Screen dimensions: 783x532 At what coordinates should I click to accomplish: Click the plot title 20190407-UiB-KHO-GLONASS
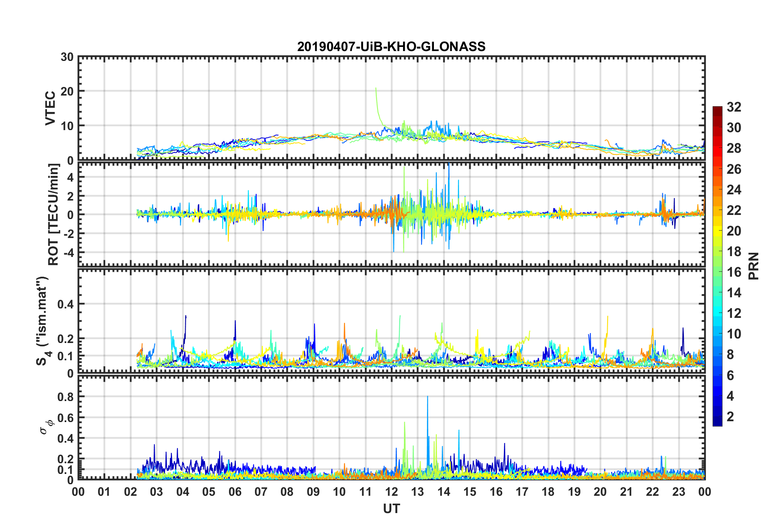(391, 47)
